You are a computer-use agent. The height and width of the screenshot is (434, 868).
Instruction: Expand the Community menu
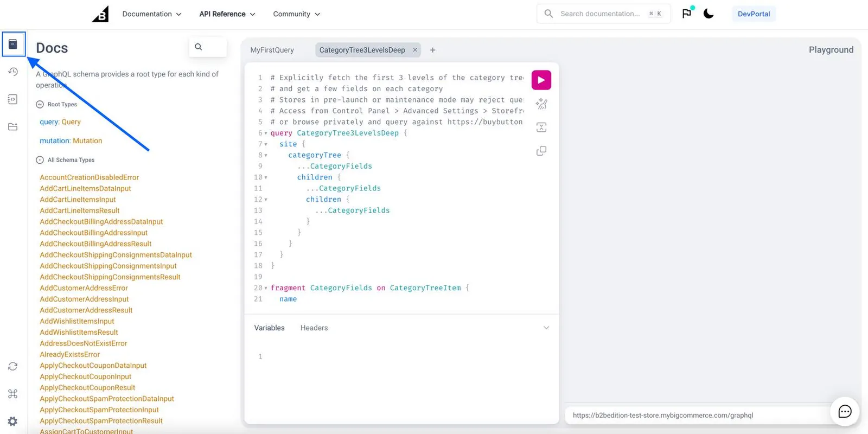point(297,14)
